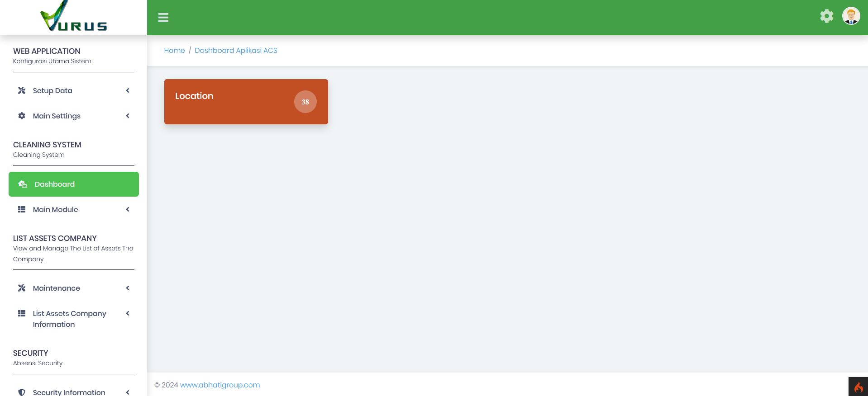Open the Main Module menu
Image resolution: width=868 pixels, height=396 pixels.
(74, 209)
